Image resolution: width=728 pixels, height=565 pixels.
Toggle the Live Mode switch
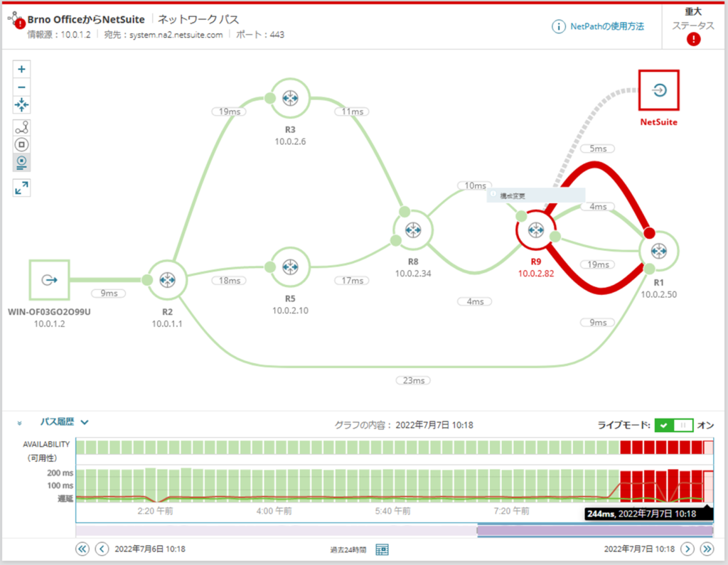pyautogui.click(x=674, y=425)
